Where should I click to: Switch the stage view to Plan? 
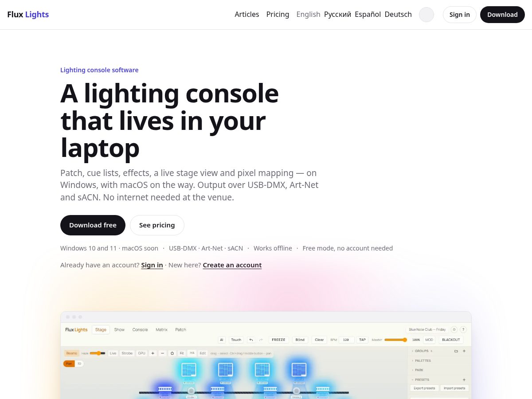click(69, 364)
